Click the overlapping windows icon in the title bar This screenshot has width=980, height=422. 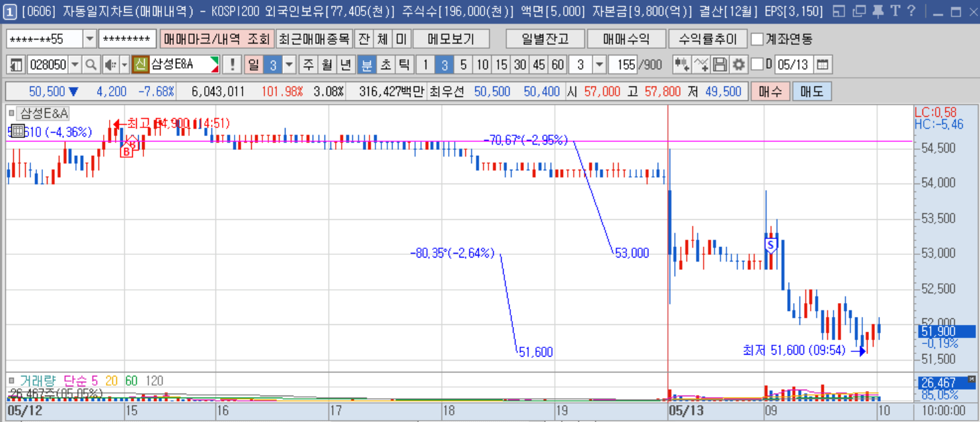858,11
